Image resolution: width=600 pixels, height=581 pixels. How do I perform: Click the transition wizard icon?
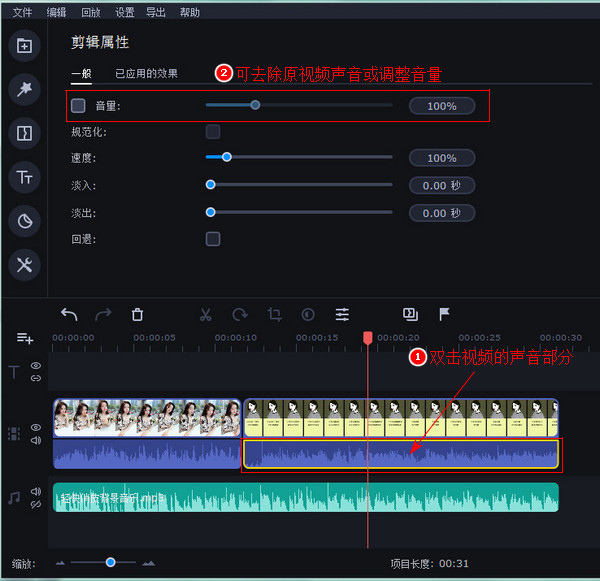(410, 315)
